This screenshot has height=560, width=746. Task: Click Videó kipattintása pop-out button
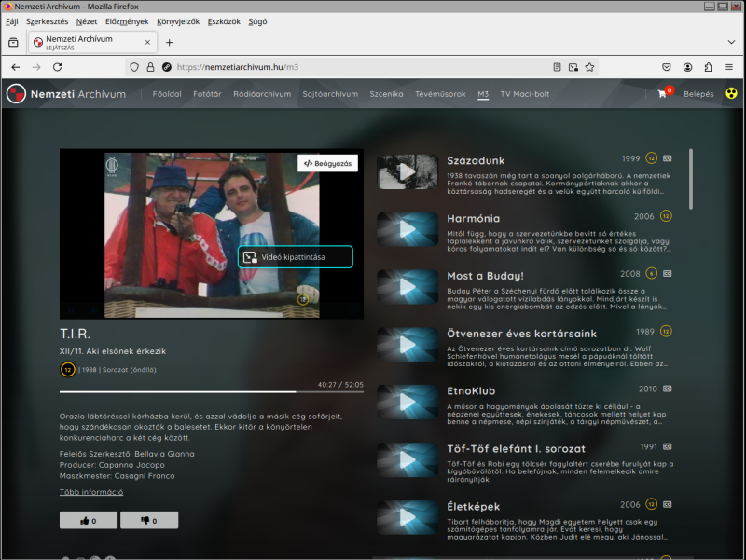click(x=296, y=257)
